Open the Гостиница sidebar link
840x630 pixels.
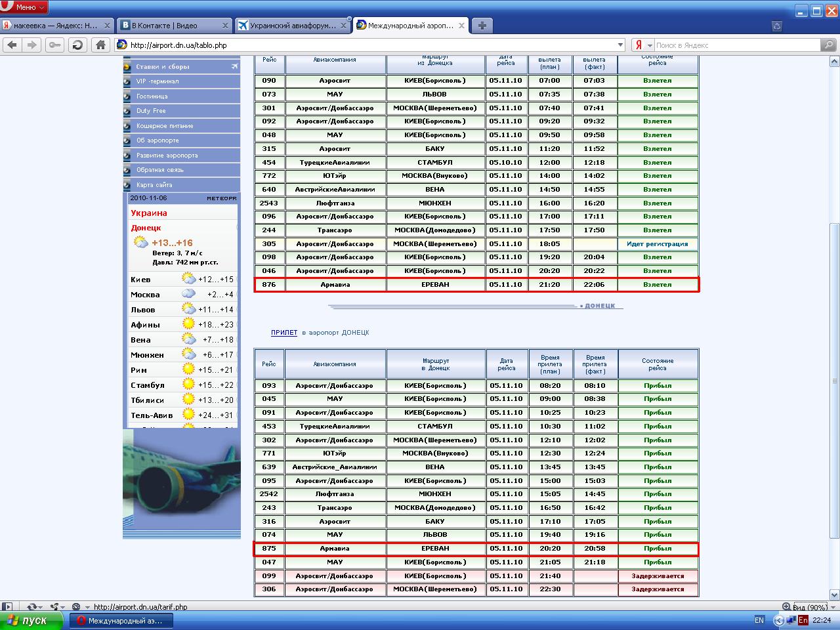coord(152,96)
